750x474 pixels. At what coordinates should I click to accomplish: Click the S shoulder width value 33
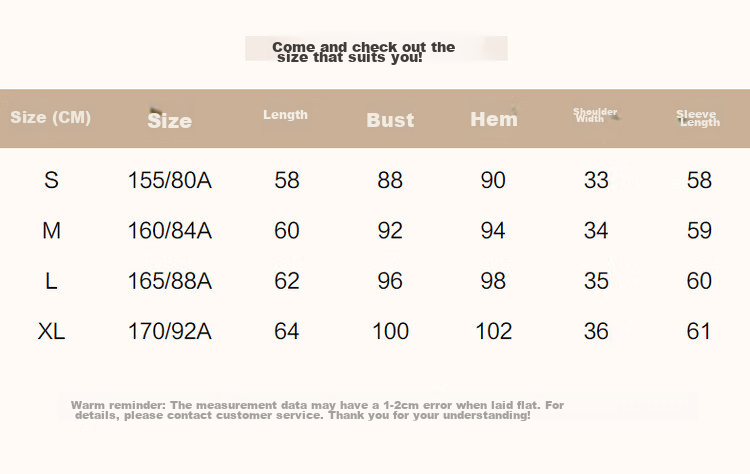pos(596,180)
